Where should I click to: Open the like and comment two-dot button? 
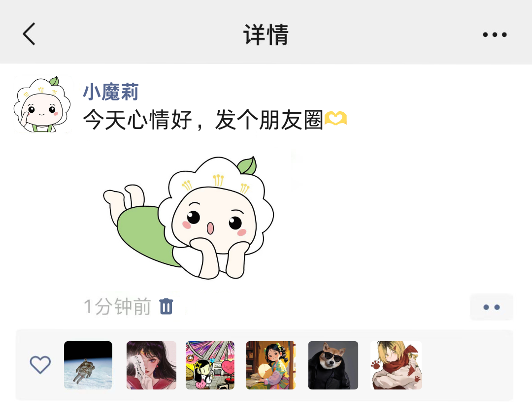coord(491,307)
